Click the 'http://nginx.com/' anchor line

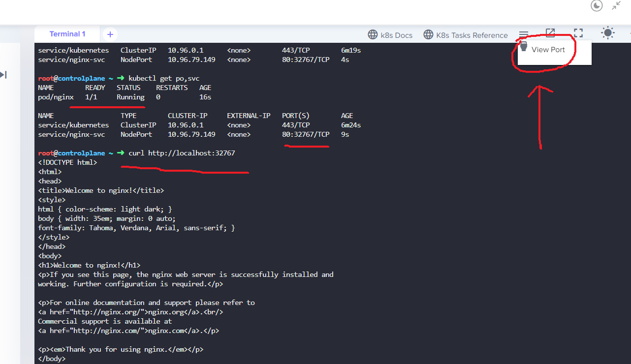[128, 331]
